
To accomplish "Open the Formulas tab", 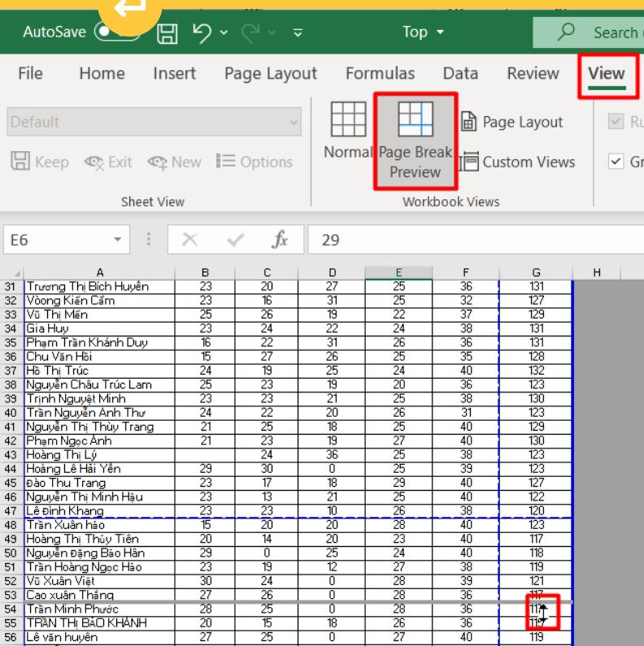I will pos(380,74).
